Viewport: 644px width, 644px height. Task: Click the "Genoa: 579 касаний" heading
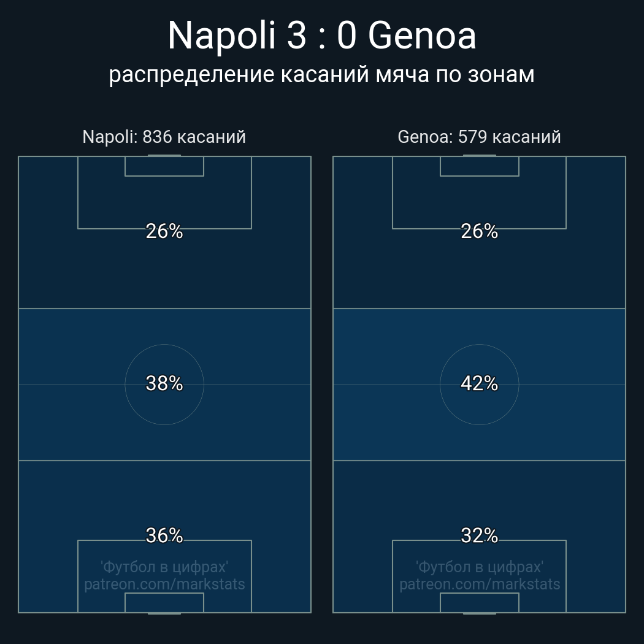479,137
